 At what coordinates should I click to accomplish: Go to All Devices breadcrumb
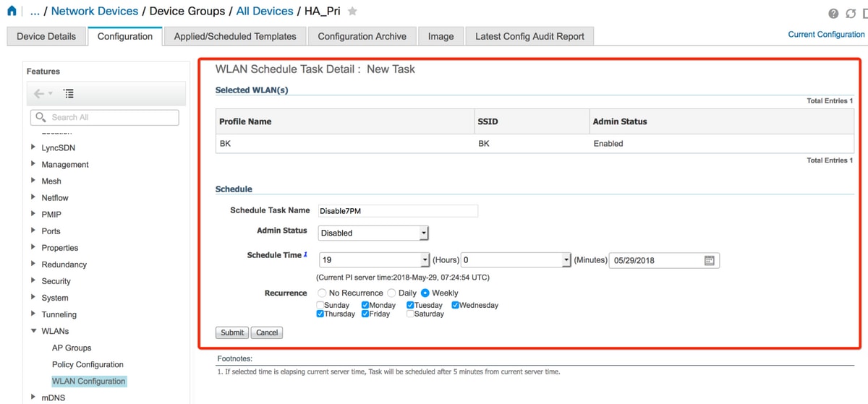265,11
